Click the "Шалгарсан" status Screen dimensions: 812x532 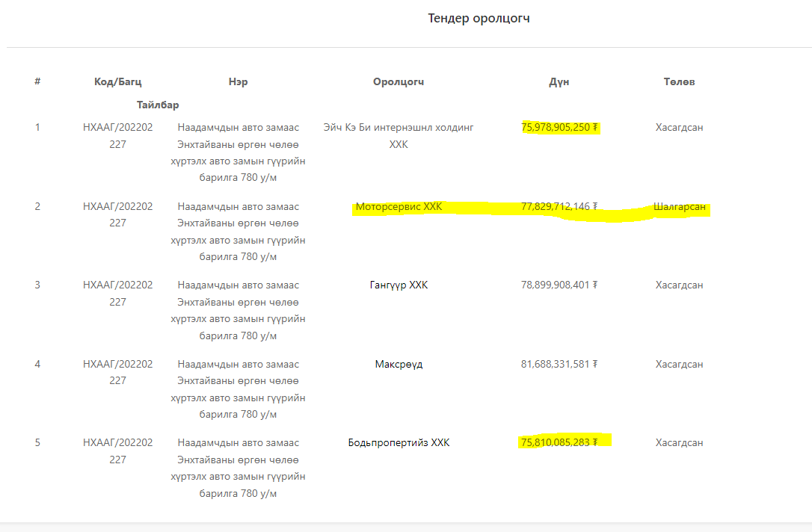click(679, 206)
